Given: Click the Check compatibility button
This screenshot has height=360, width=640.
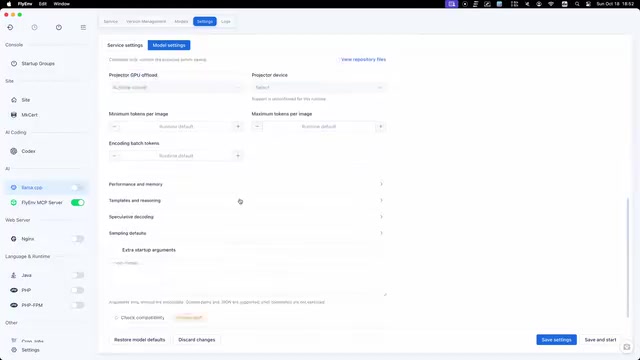Looking at the screenshot, I should (x=140, y=318).
